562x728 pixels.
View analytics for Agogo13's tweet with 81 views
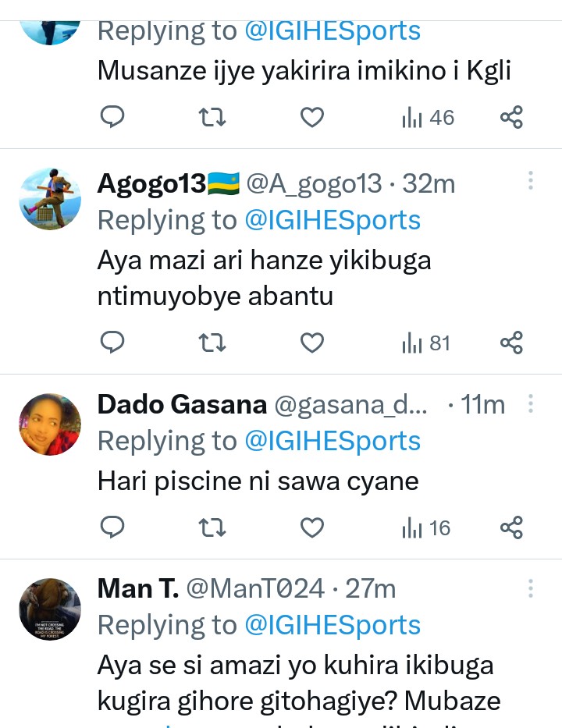coord(427,343)
